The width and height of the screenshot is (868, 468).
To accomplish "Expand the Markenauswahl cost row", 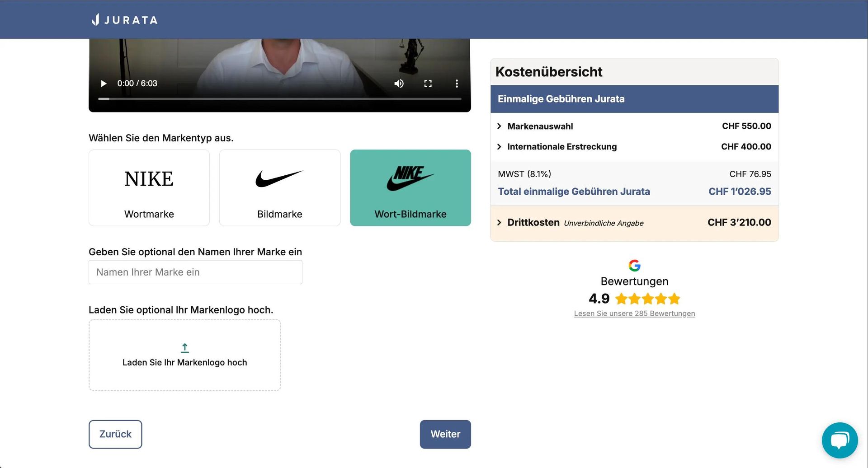I will pos(634,126).
